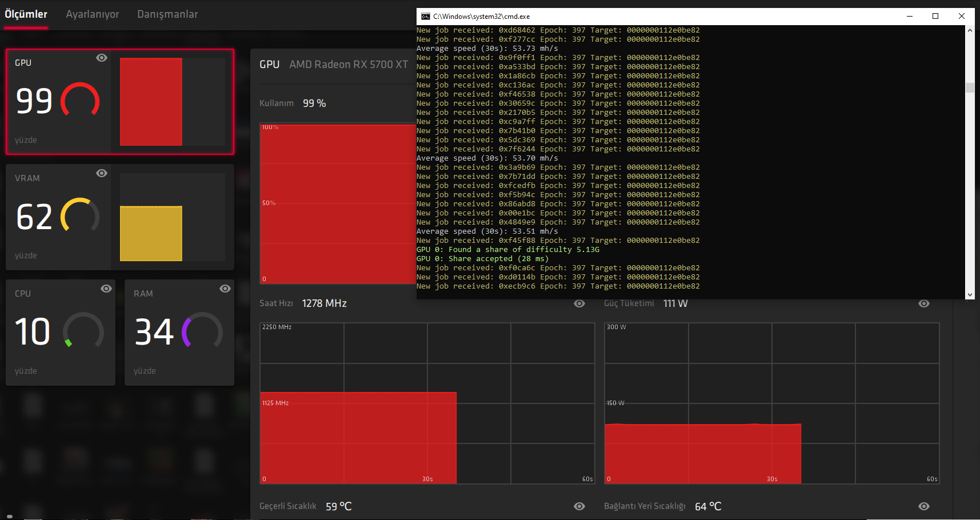Toggle the Saat Hızı graph eye icon

click(x=579, y=303)
